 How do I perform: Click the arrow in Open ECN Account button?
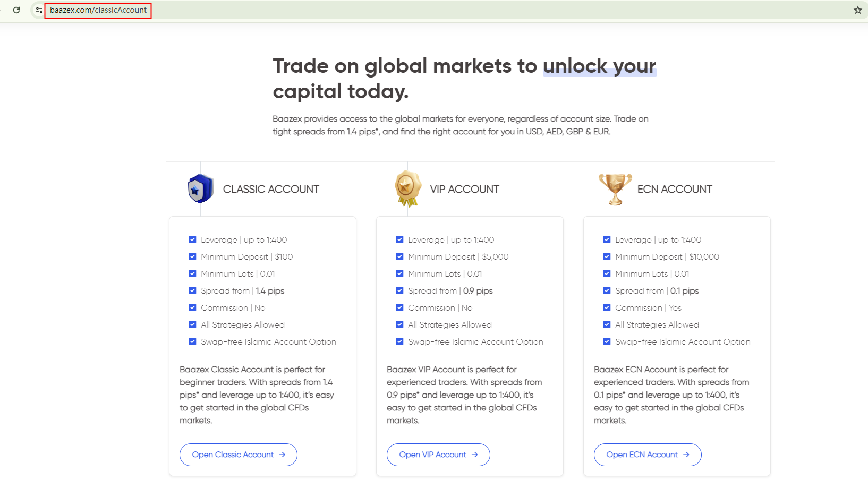[x=686, y=455]
